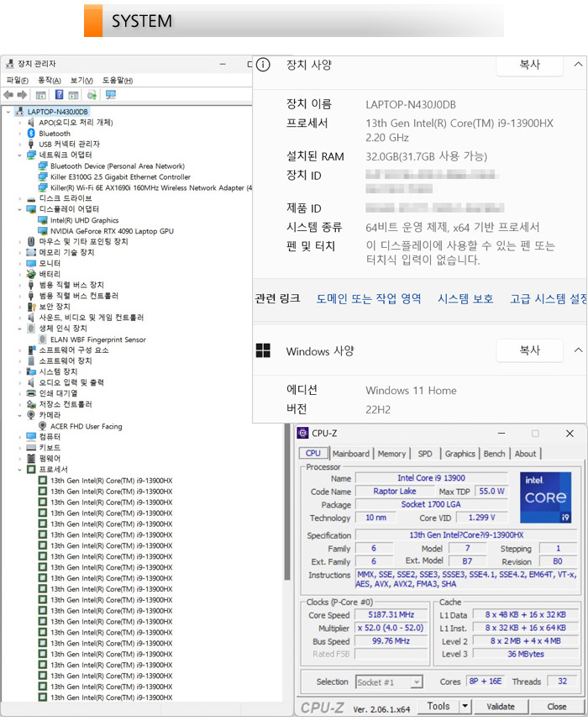The width and height of the screenshot is (588, 721).
Task: Click the 인쇄 대기열 printer icon
Action: 31,393
